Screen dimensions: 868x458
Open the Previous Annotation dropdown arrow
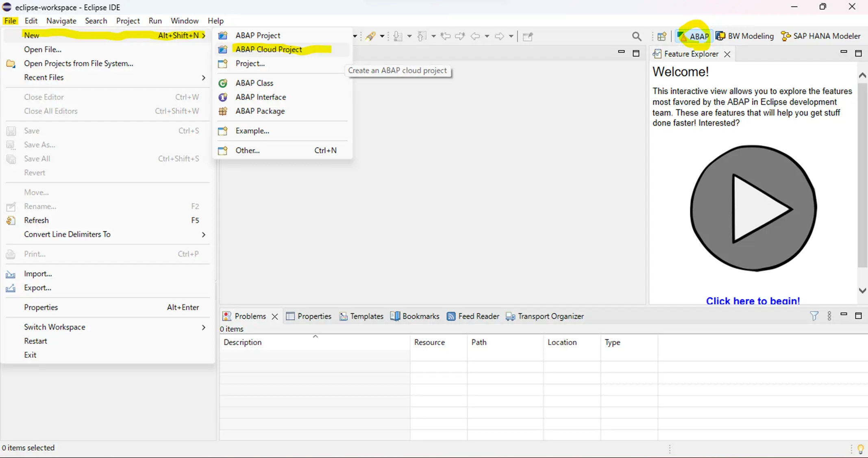pyautogui.click(x=433, y=36)
